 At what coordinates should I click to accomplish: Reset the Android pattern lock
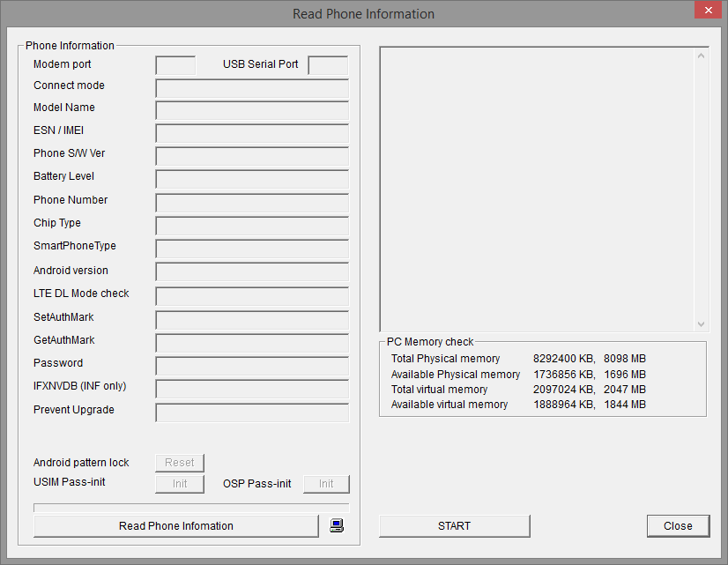click(x=180, y=463)
